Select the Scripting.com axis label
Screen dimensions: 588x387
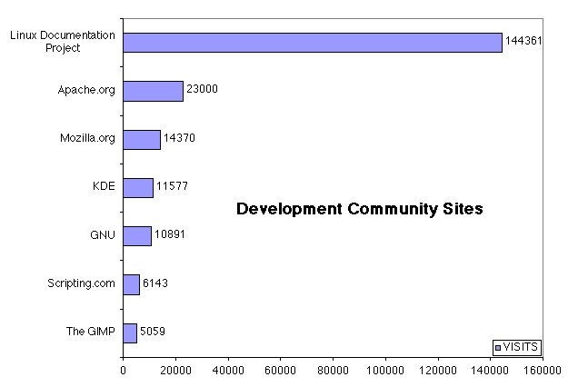[81, 283]
